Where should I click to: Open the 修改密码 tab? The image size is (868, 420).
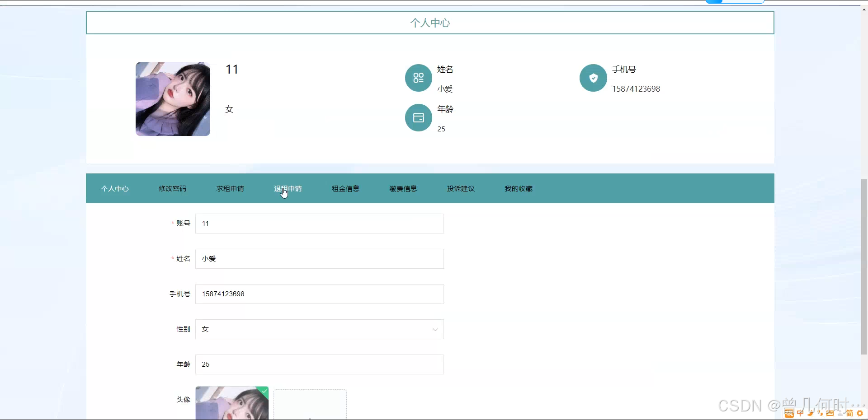(x=172, y=189)
